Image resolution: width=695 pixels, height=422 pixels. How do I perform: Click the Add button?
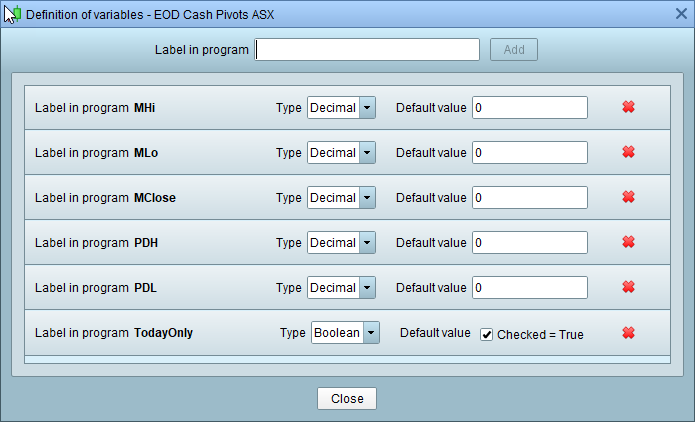click(514, 49)
